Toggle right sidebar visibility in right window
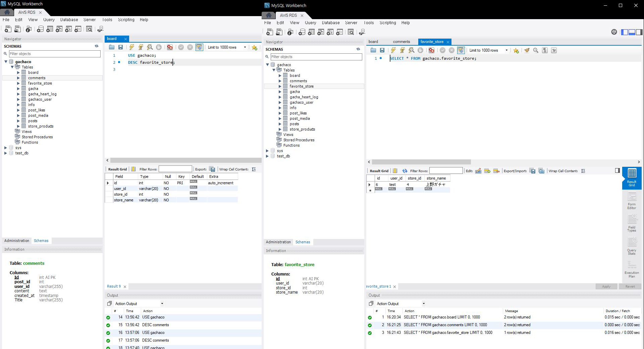The image size is (644, 349). pos(639,32)
